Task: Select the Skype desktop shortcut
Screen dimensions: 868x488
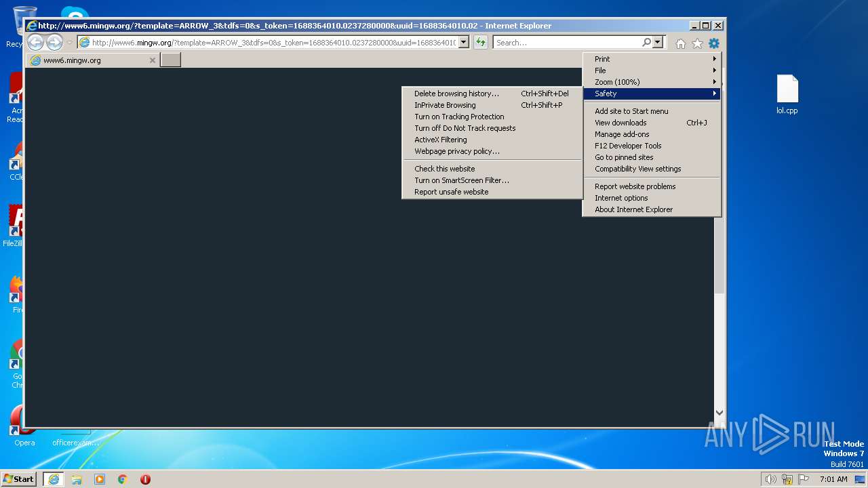Action: click(75, 12)
